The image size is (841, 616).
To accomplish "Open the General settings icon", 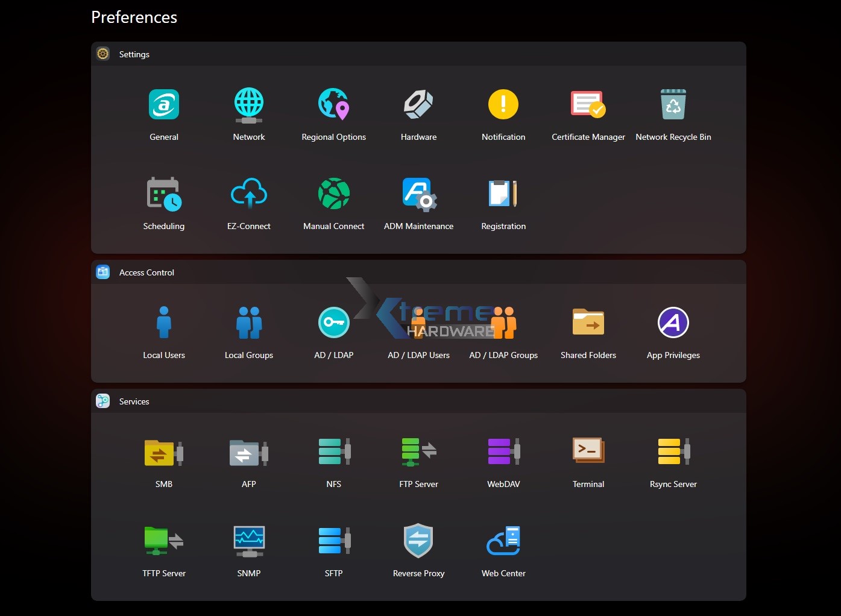I will tap(164, 105).
